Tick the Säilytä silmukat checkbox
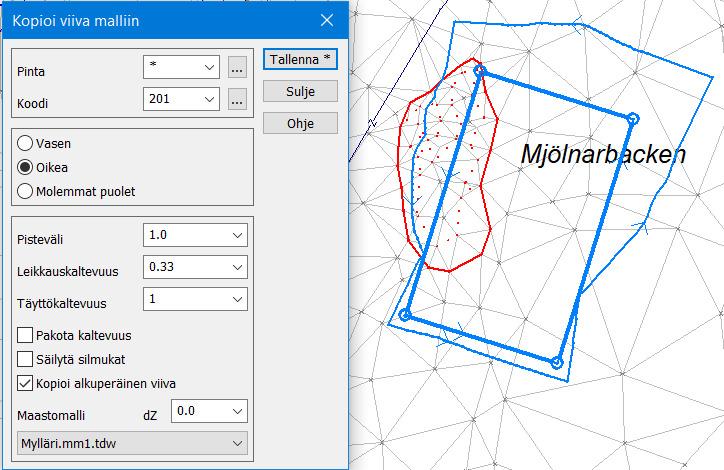This screenshot has width=724, height=470. click(26, 358)
